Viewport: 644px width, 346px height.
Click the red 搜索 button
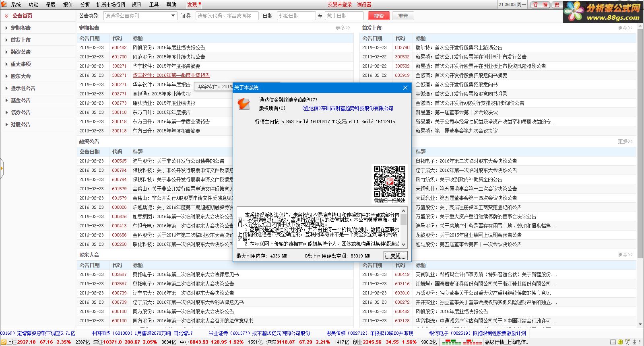click(379, 16)
